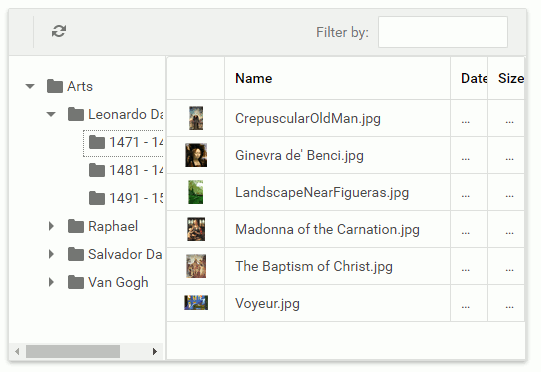This screenshot has height=372, width=541.
Task: Sort files by the Name column header
Action: pyautogui.click(x=337, y=79)
